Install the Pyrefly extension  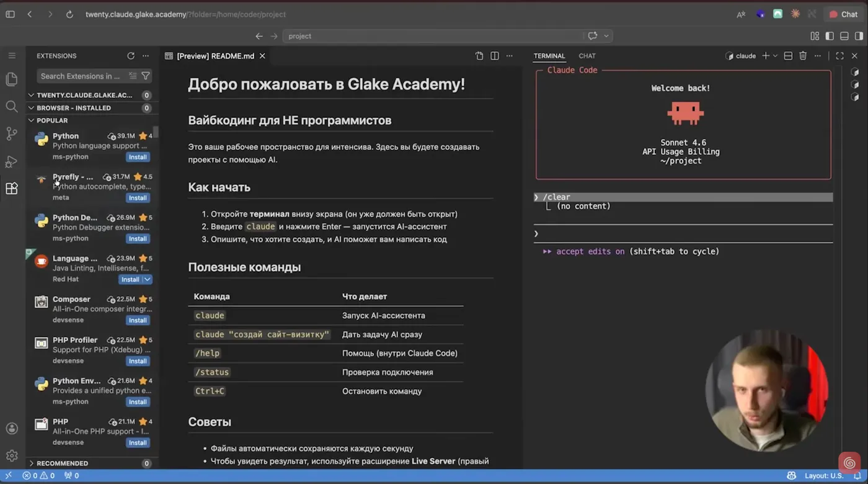click(x=138, y=198)
